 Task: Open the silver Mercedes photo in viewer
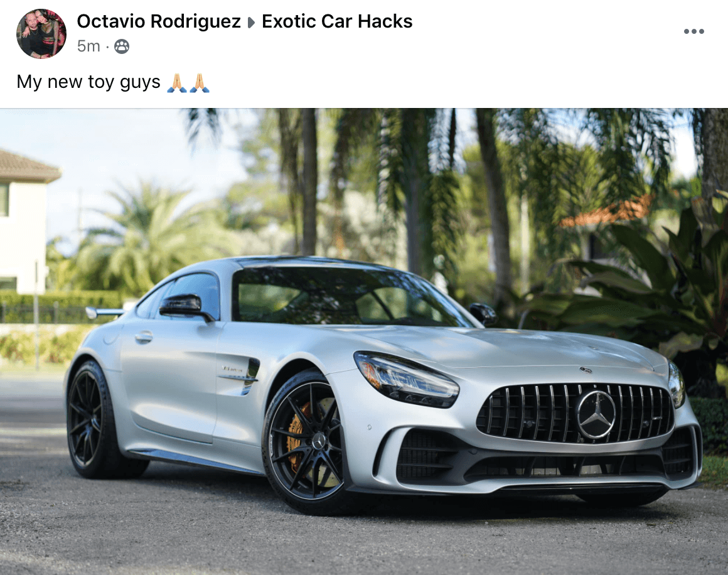point(364,341)
